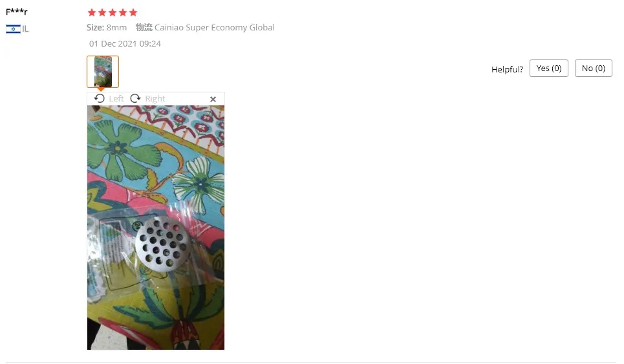Click the Cainiao Super Economy Global text
The height and width of the screenshot is (364, 624).
point(215,27)
